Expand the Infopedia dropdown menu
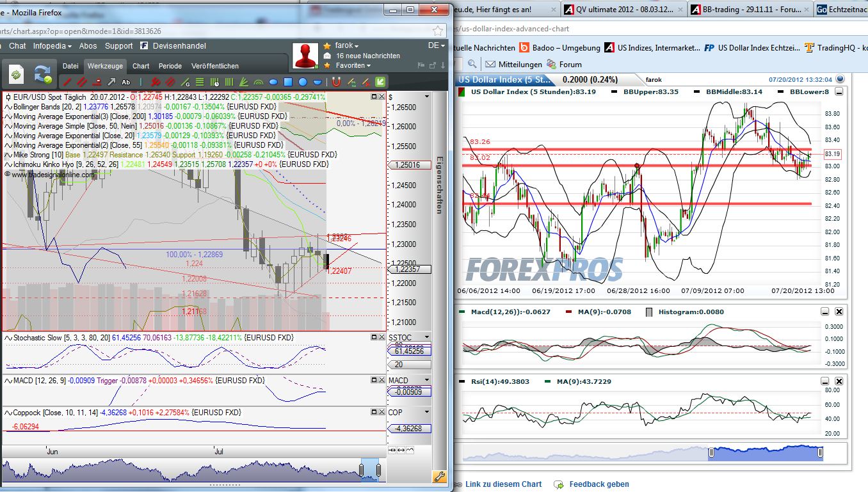 point(53,46)
